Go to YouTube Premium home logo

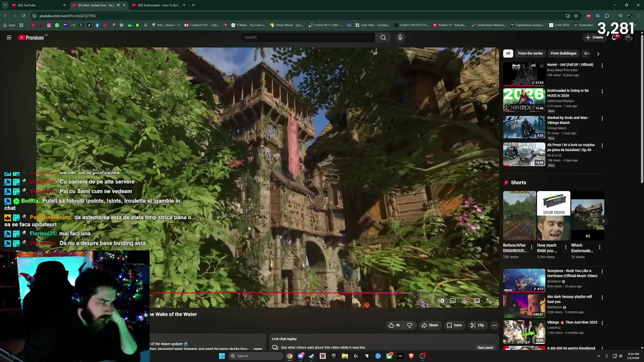[31, 38]
